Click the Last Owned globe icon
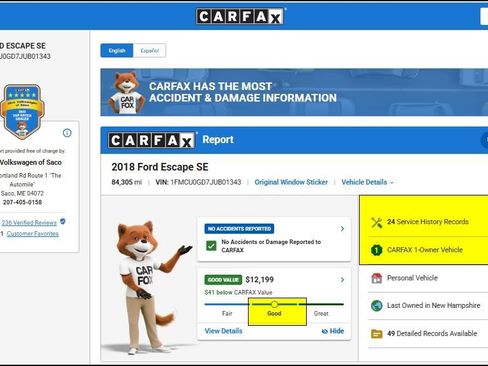This screenshot has height=366, width=488. [377, 306]
